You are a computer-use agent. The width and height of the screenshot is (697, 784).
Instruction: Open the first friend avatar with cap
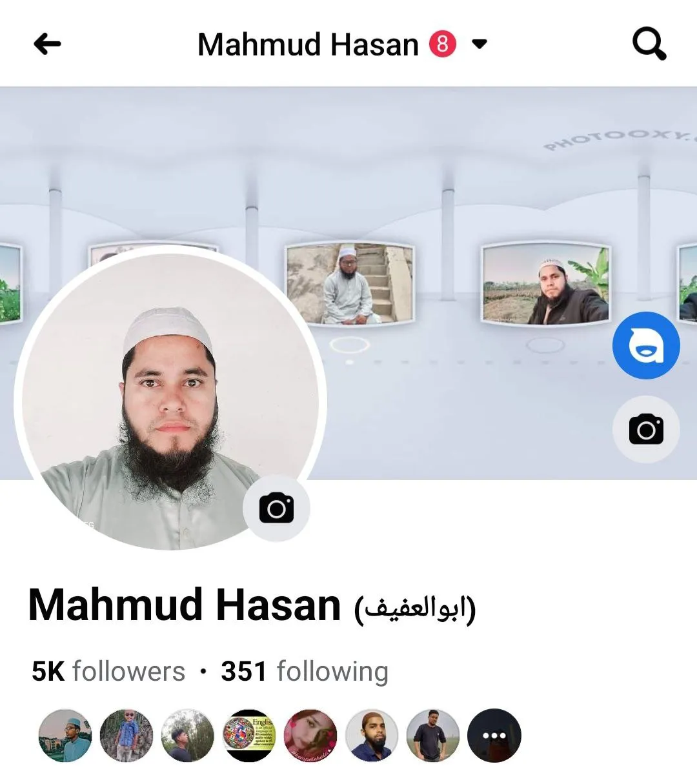pos(65,736)
